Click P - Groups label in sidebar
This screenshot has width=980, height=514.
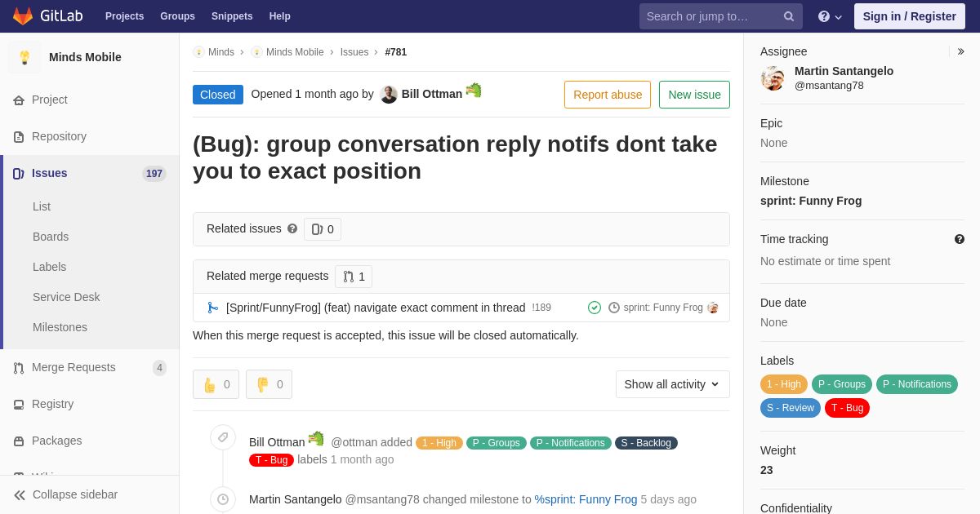pyautogui.click(x=842, y=384)
